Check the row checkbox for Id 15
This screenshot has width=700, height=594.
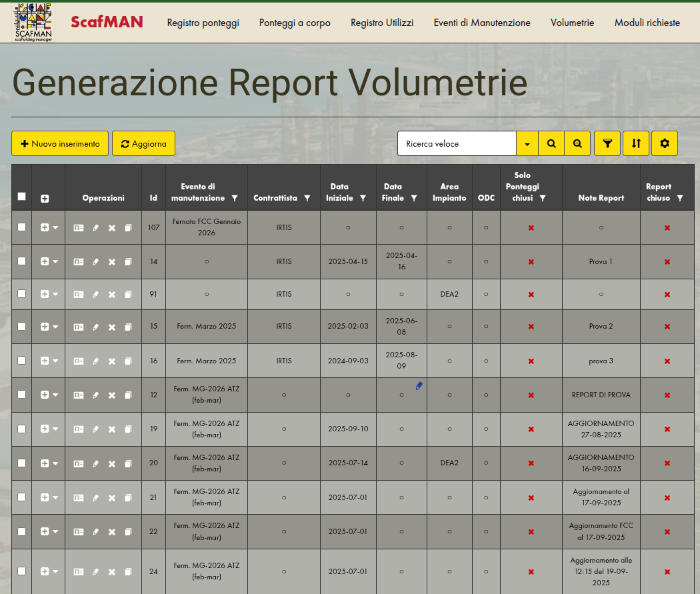click(x=21, y=326)
